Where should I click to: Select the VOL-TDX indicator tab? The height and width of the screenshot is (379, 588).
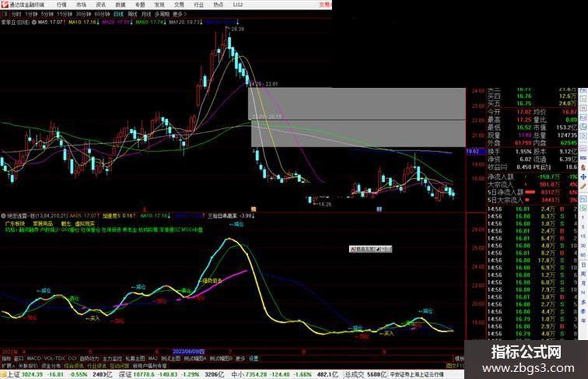click(x=55, y=358)
